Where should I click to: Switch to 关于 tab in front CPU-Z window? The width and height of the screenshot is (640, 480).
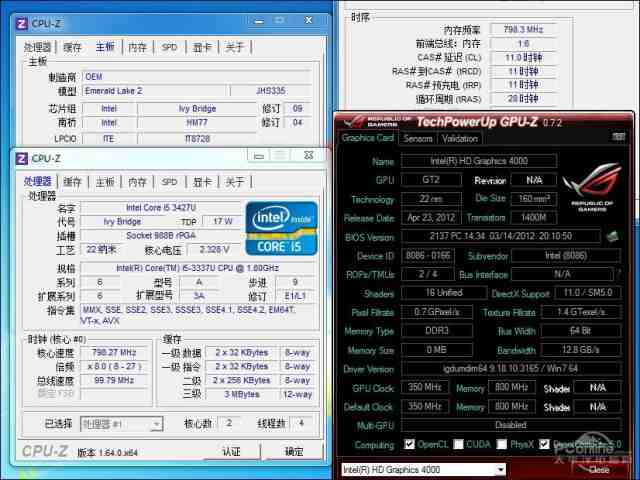tap(235, 182)
